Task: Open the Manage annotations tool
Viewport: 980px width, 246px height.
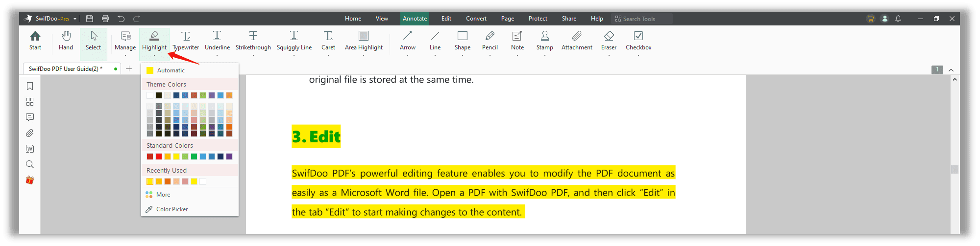Action: (125, 41)
